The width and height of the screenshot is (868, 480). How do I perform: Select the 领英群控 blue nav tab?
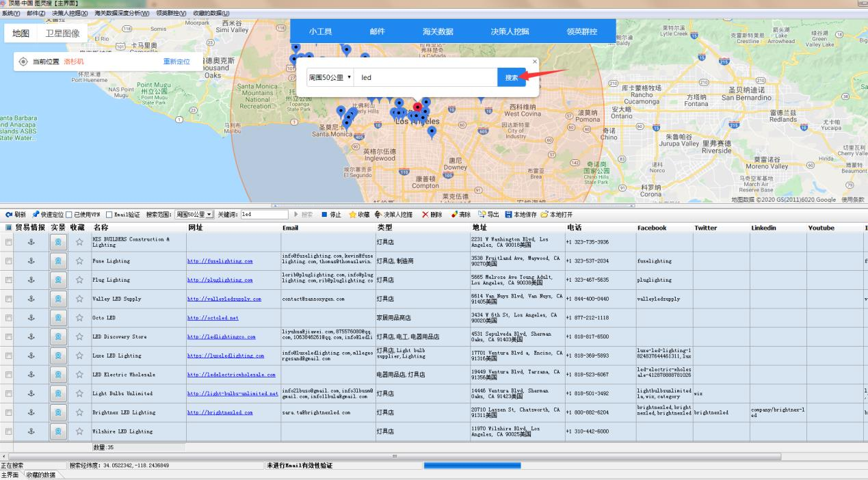(581, 31)
